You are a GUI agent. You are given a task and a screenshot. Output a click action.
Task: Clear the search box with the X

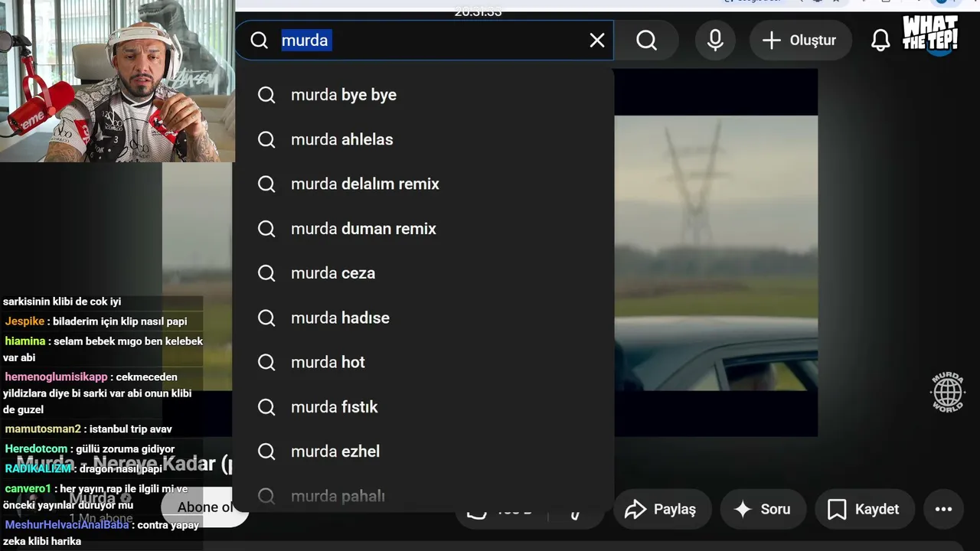coord(597,41)
